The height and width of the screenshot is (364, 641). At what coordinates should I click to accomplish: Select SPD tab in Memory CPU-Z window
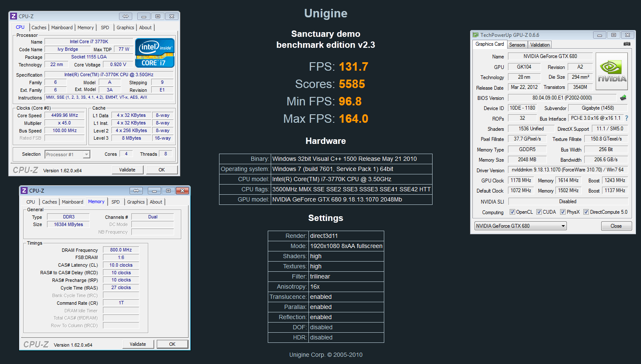(116, 202)
